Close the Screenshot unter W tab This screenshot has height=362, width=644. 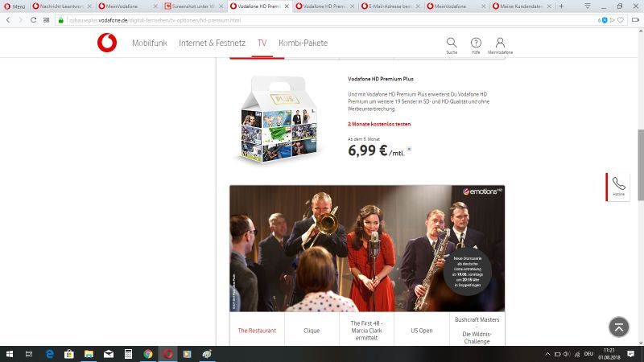coord(221,6)
